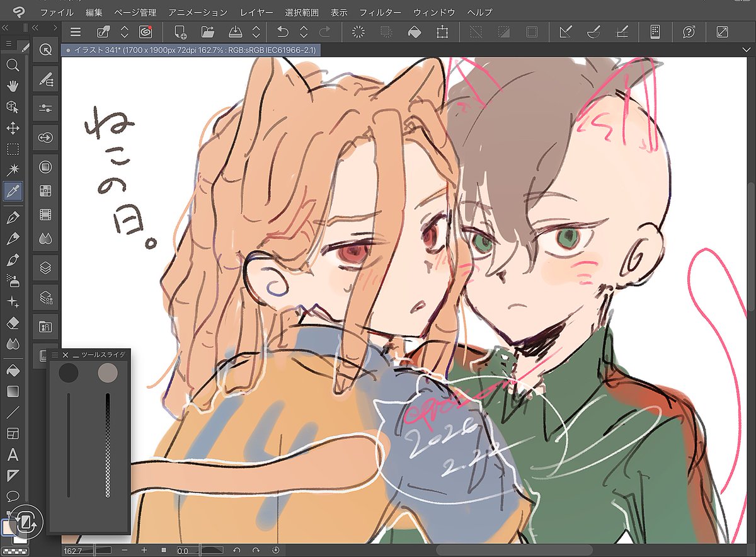The image size is (756, 557).
Task: Select the Zoom magnifier tool
Action: tap(13, 65)
